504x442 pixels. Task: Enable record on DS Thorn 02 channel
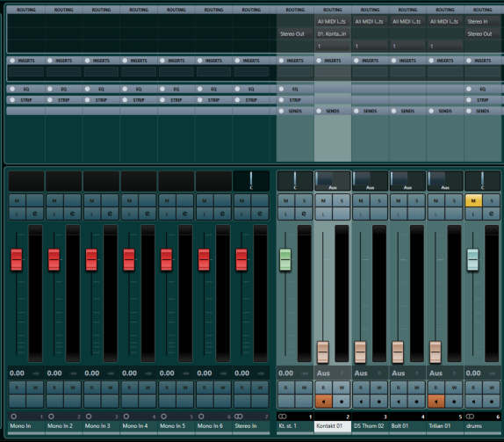point(379,402)
